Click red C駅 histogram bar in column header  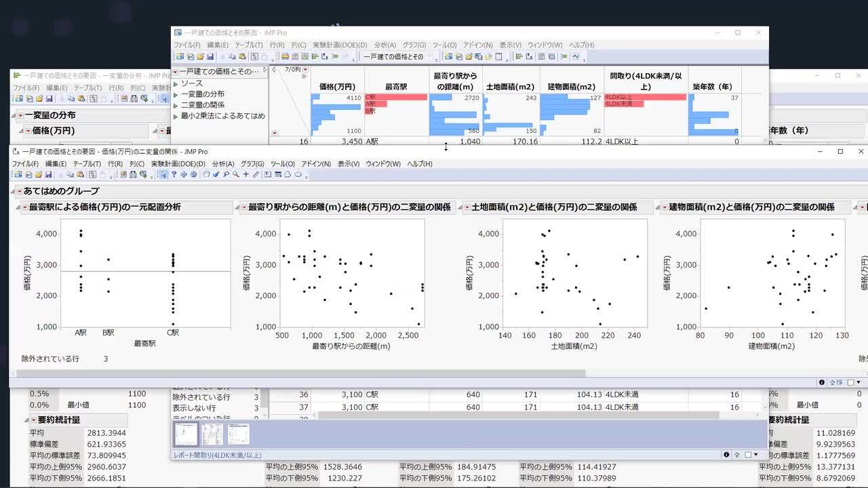click(396, 97)
